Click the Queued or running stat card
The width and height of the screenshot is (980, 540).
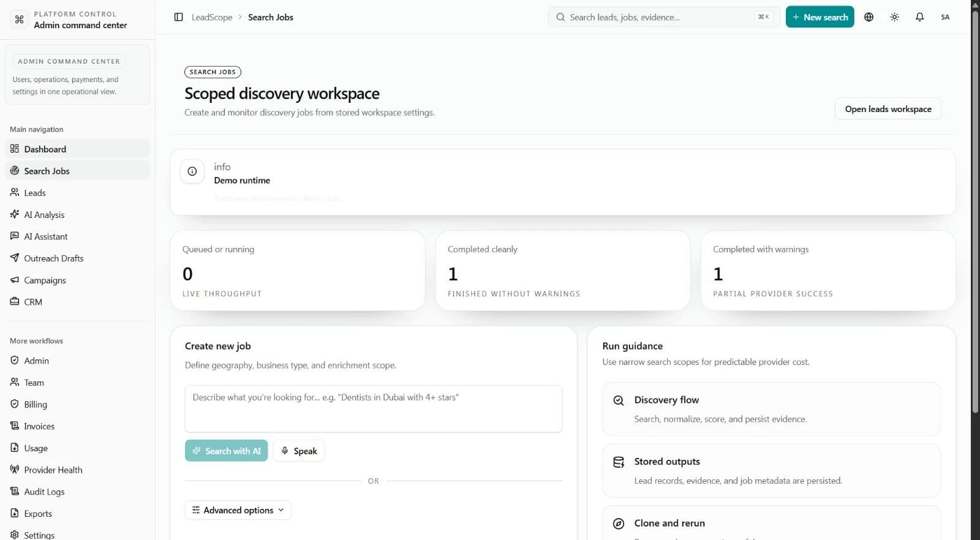pyautogui.click(x=298, y=271)
